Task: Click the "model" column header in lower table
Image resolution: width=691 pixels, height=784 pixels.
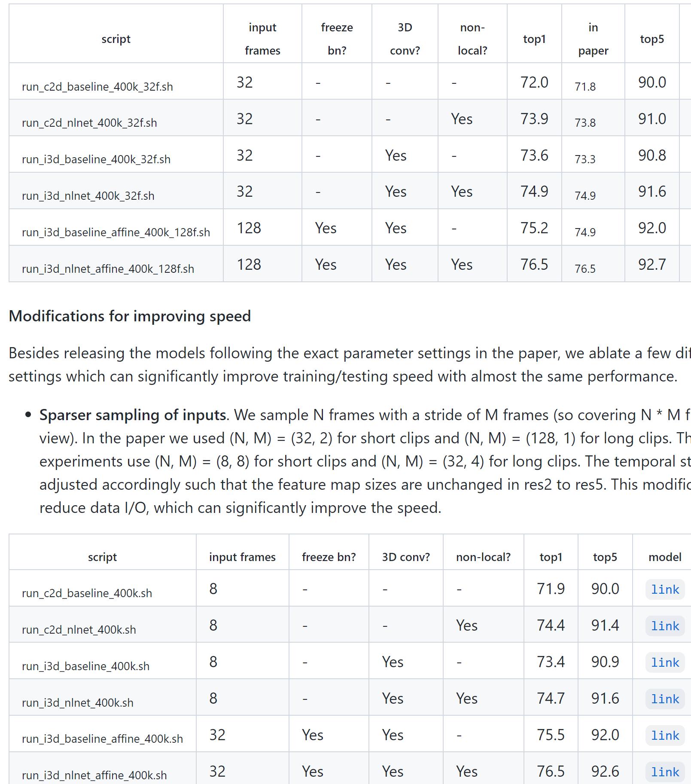Action: click(665, 557)
